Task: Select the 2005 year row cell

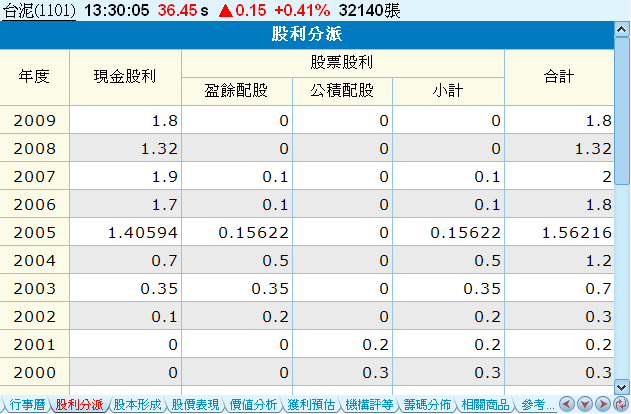Action: [35, 232]
